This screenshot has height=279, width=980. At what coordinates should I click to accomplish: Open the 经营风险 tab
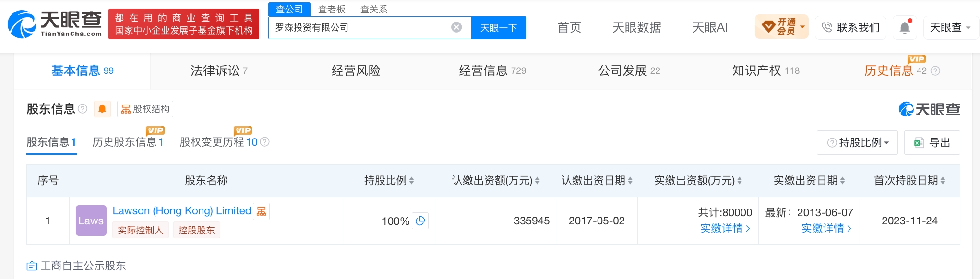[x=356, y=71]
